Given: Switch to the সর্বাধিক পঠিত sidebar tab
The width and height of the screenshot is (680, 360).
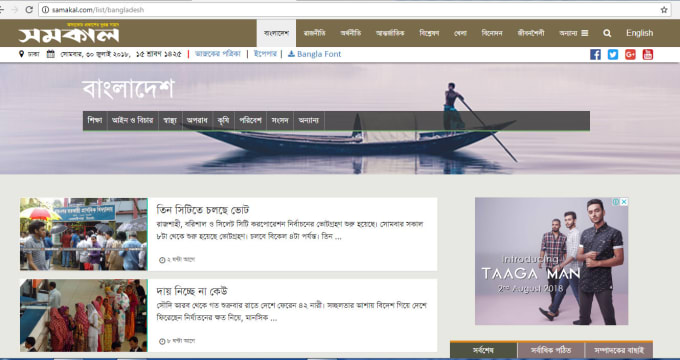Looking at the screenshot, I should coord(551,350).
